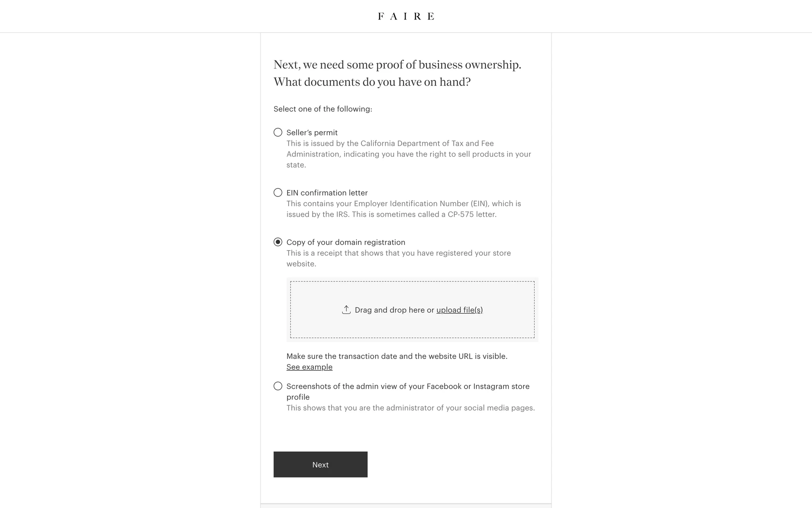
Task: Click the upload arrow icon in the drop zone
Action: tap(346, 309)
